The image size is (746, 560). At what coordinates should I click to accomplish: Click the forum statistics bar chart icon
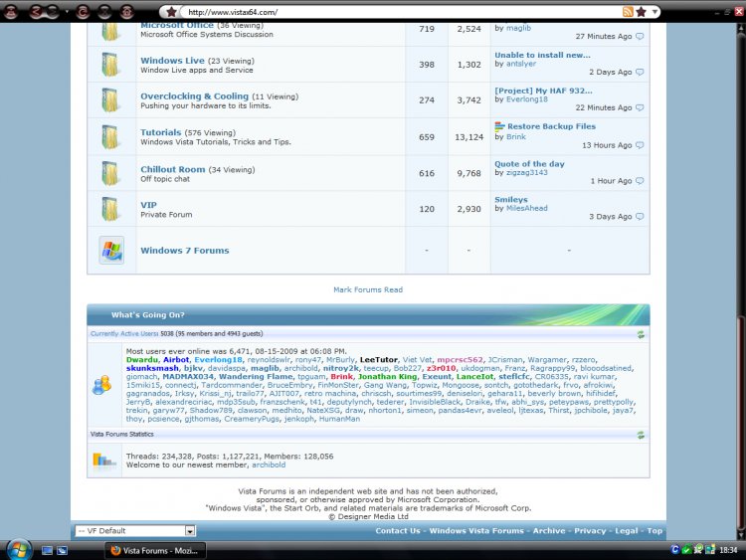103,461
